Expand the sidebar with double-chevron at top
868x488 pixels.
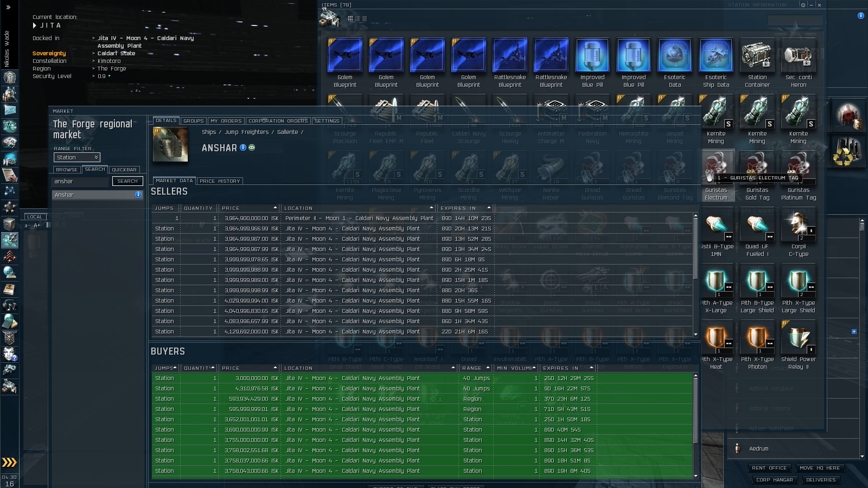click(9, 8)
